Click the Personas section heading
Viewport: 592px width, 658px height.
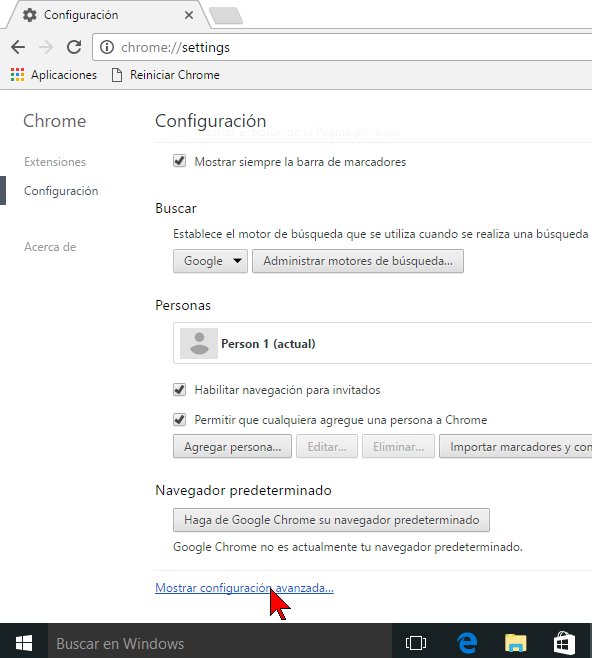point(183,305)
